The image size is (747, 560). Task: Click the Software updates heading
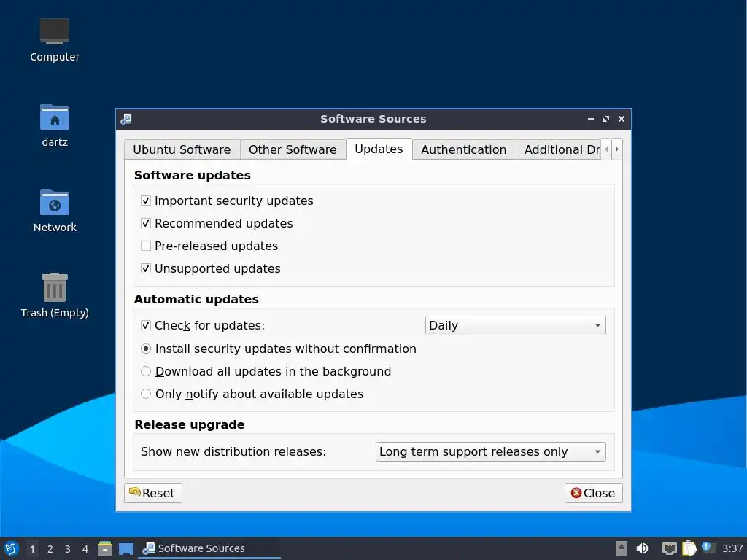[x=193, y=175]
